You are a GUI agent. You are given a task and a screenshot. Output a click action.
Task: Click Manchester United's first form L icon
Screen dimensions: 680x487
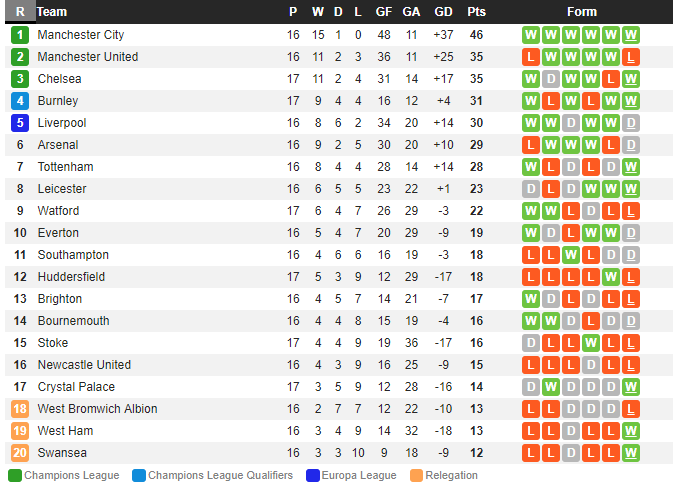click(531, 57)
